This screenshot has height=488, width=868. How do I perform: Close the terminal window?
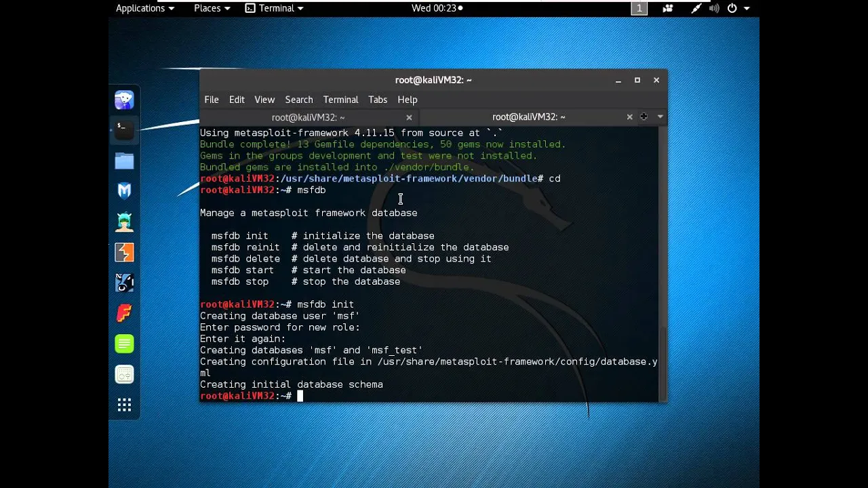point(656,80)
